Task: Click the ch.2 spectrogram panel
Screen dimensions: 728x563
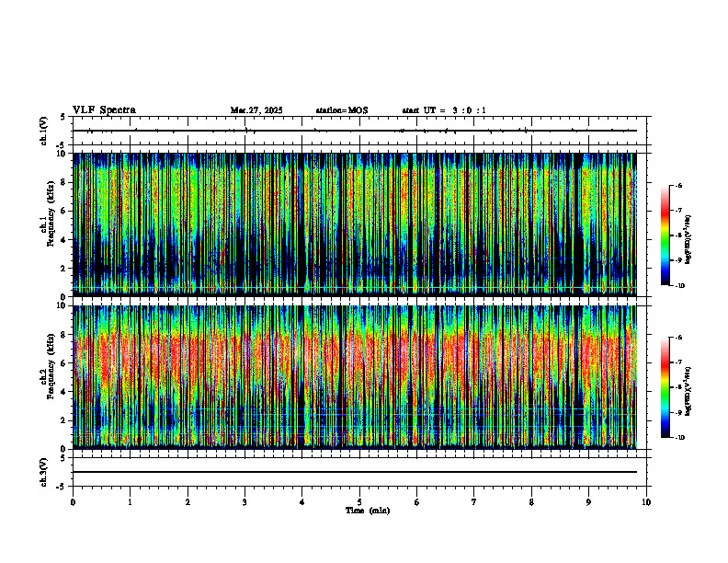Action: click(355, 377)
